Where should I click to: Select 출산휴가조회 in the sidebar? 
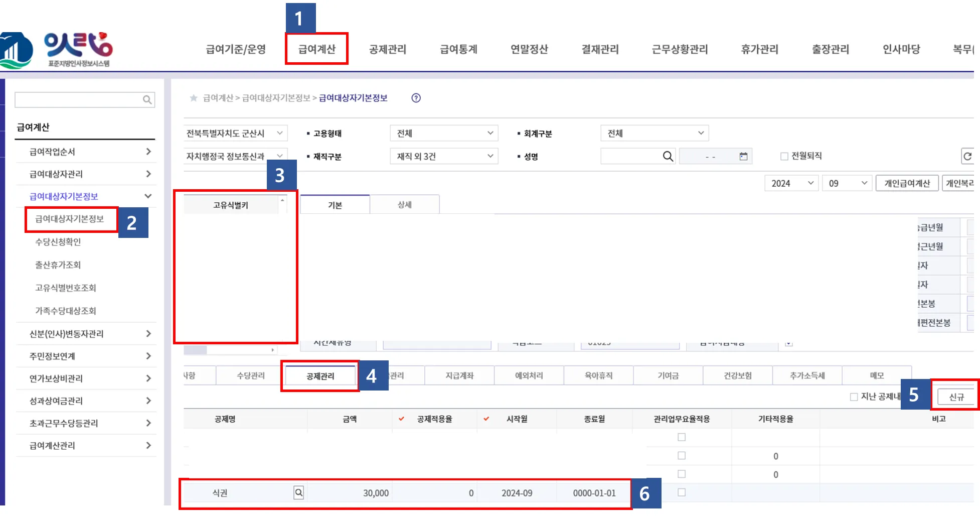coord(58,265)
